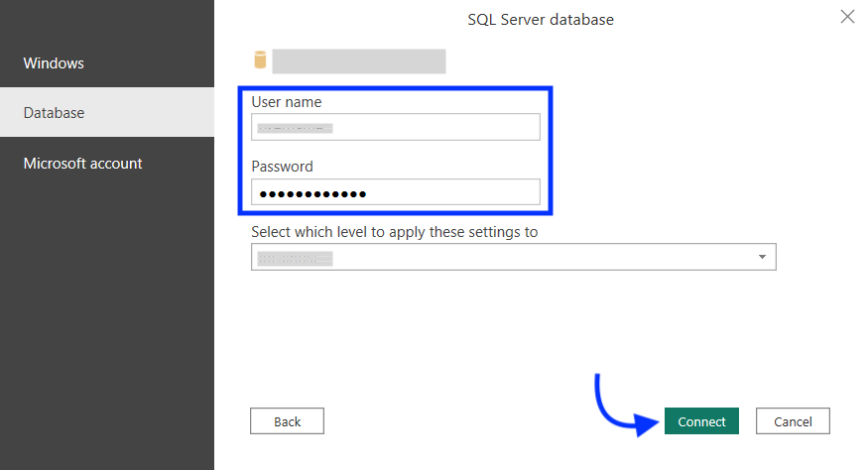Click the 'User name' label
The width and height of the screenshot is (868, 470).
(x=287, y=102)
